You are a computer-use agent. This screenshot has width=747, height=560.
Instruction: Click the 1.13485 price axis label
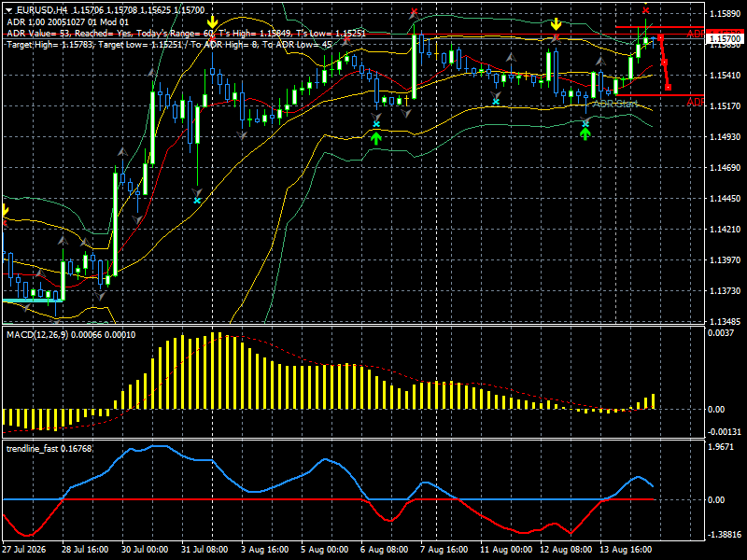pyautogui.click(x=726, y=321)
